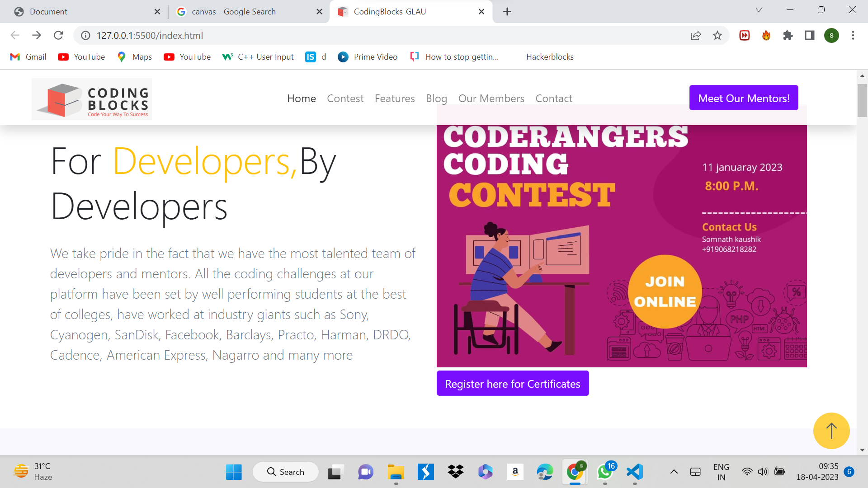This screenshot has height=488, width=868.
Task: Click Register here for Certificates button
Action: (x=512, y=384)
